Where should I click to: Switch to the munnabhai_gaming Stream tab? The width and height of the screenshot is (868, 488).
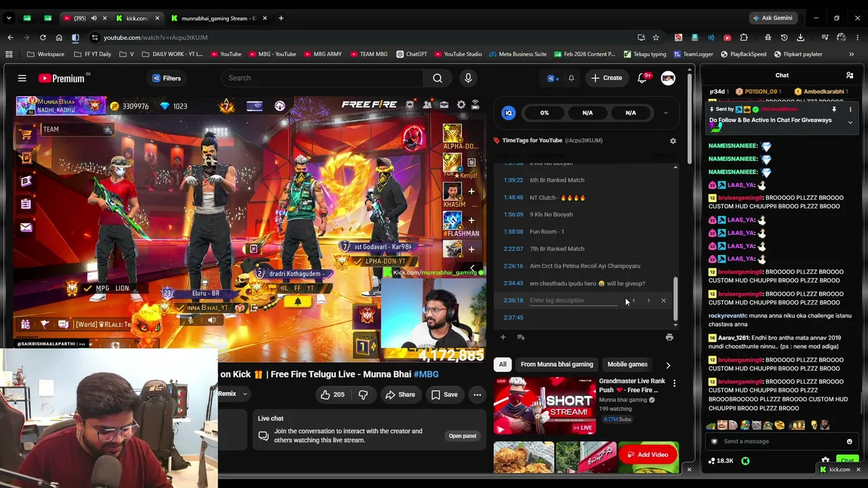click(218, 18)
